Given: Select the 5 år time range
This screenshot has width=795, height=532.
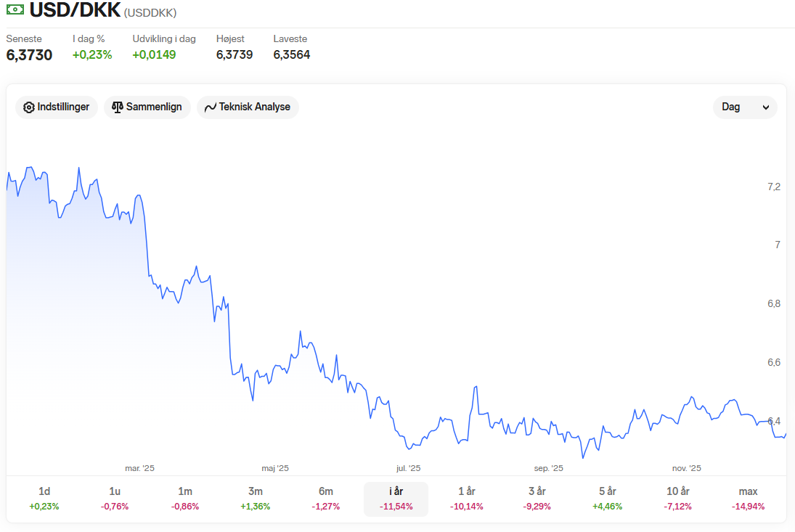Looking at the screenshot, I should coord(608,499).
